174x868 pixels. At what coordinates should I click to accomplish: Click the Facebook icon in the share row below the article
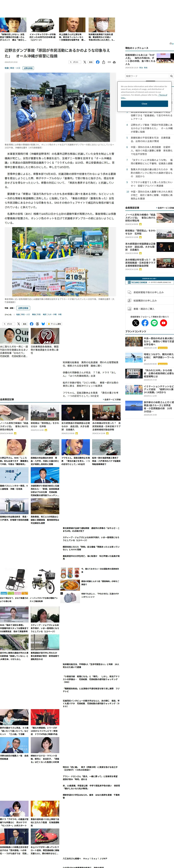point(32,324)
